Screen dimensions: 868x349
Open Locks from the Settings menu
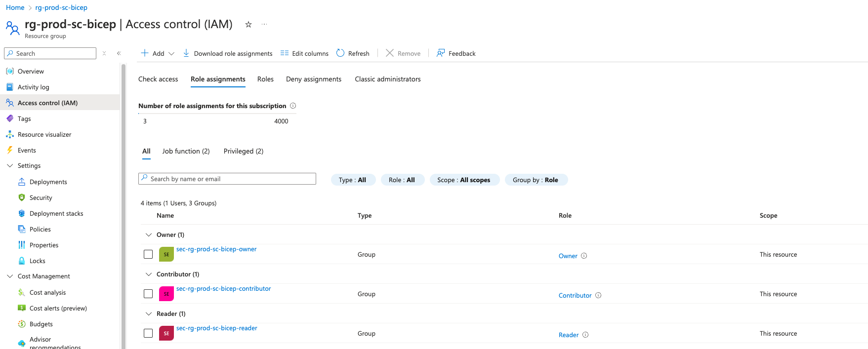click(38, 261)
